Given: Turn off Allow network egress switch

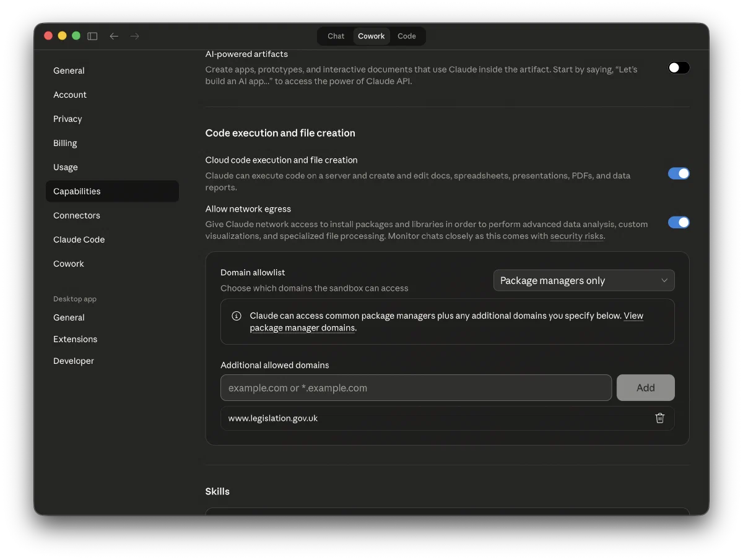Looking at the screenshot, I should [x=678, y=223].
